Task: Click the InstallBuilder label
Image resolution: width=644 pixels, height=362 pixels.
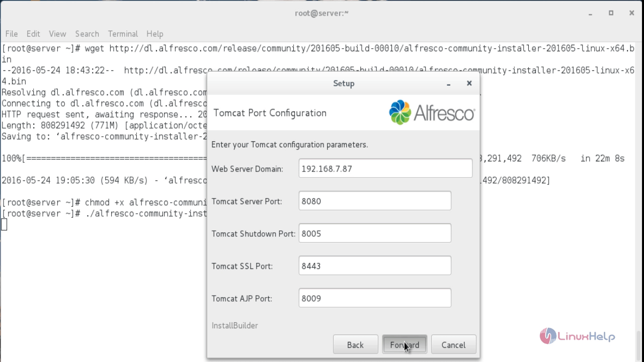Action: (x=235, y=325)
